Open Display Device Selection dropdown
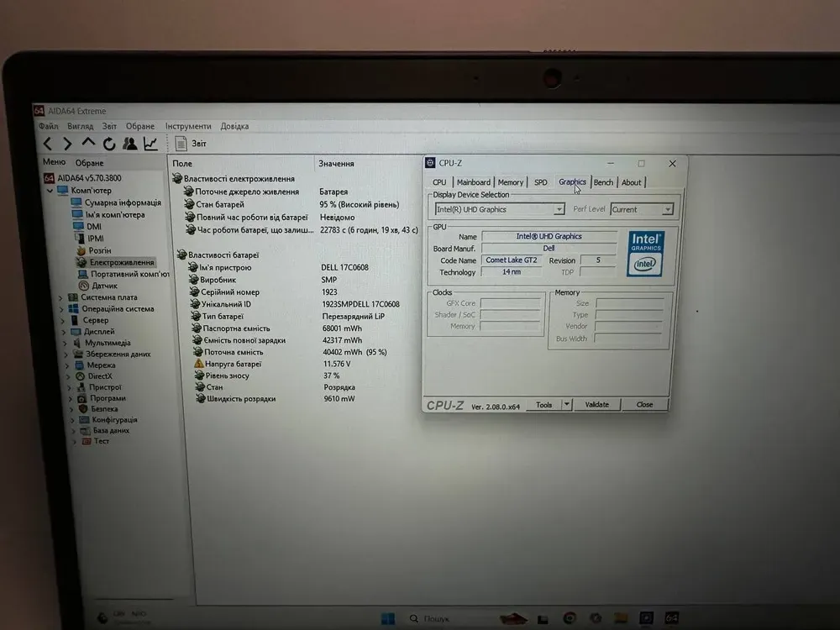This screenshot has width=840, height=630. pyautogui.click(x=499, y=209)
